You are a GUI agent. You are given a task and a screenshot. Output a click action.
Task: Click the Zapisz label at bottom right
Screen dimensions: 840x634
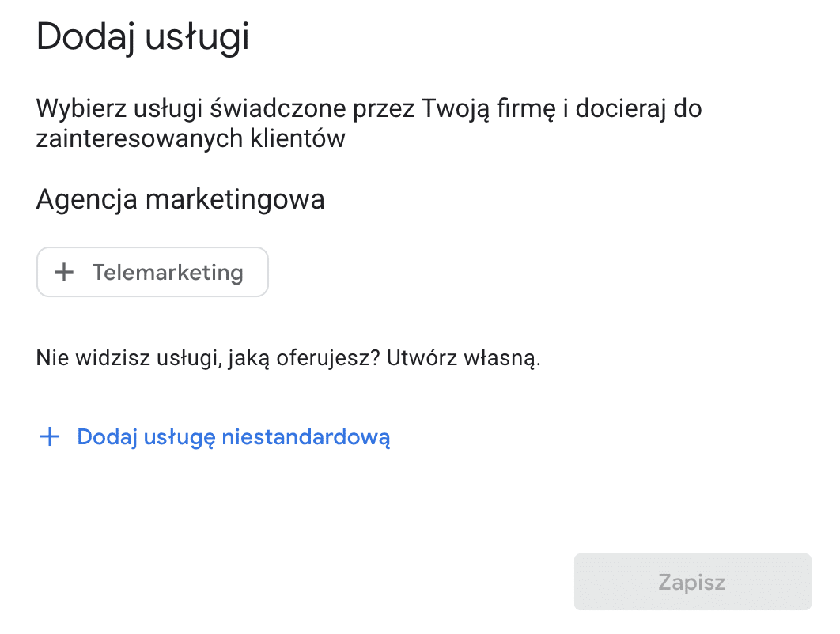691,582
